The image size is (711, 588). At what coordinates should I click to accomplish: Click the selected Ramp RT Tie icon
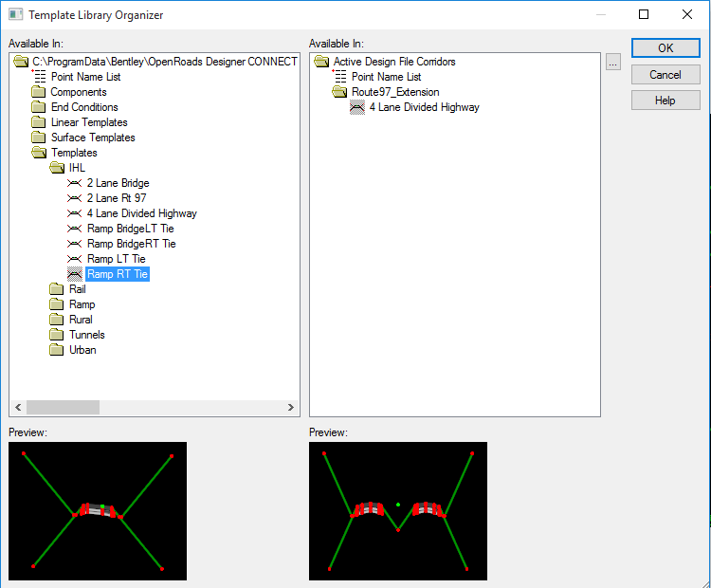(74, 274)
